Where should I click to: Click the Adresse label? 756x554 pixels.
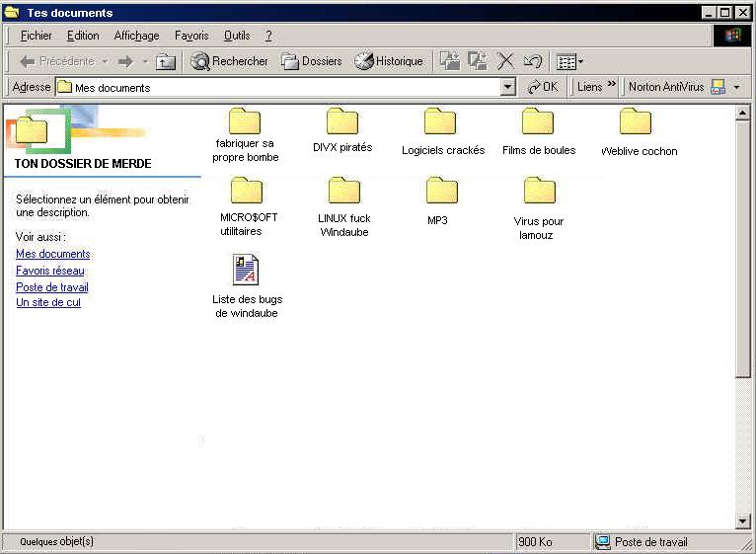[x=32, y=87]
